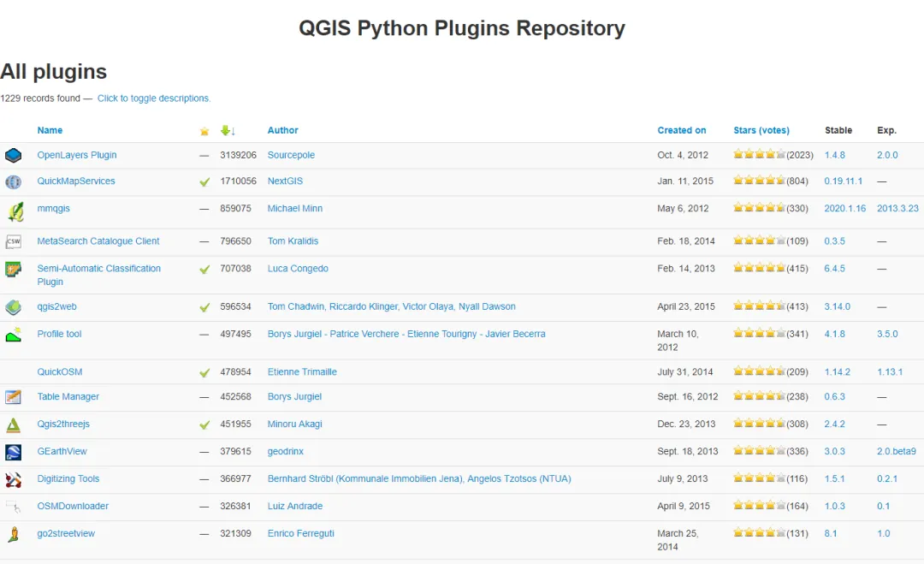Click the Semi-Automatic Classification Plugin icon
Screen dimensions: 924x564
click(x=13, y=270)
